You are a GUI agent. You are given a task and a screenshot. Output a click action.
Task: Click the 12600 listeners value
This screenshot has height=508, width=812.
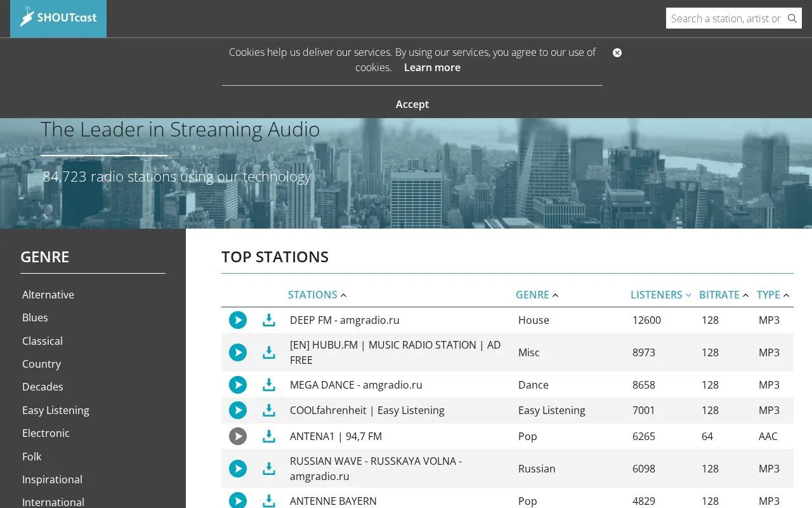pos(646,320)
